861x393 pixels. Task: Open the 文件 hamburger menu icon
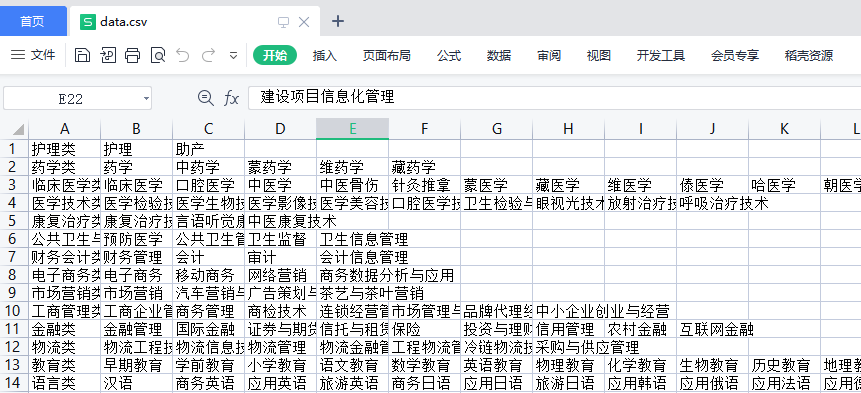18,55
